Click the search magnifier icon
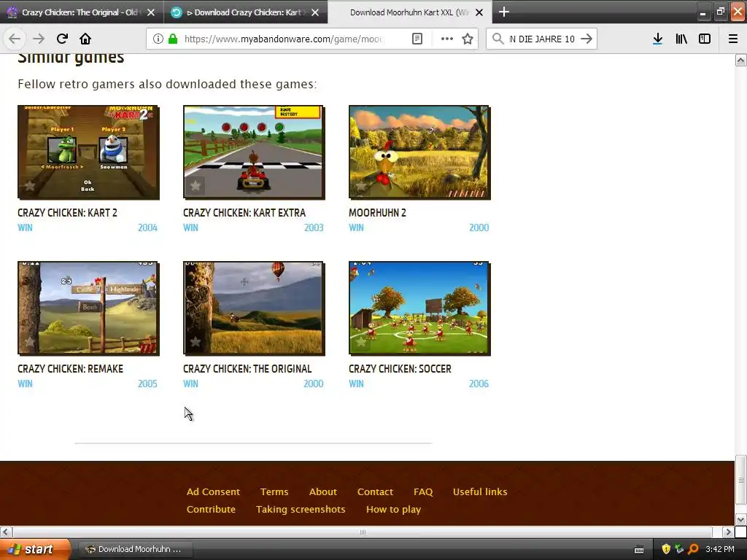 [x=498, y=39]
